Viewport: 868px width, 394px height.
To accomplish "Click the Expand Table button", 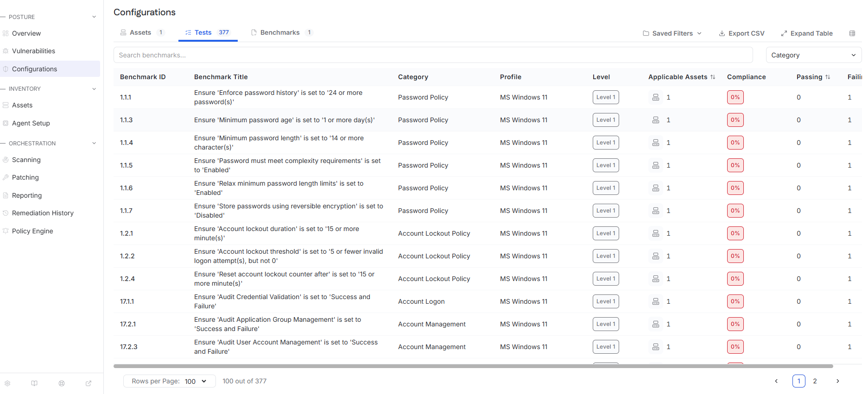I will (807, 33).
